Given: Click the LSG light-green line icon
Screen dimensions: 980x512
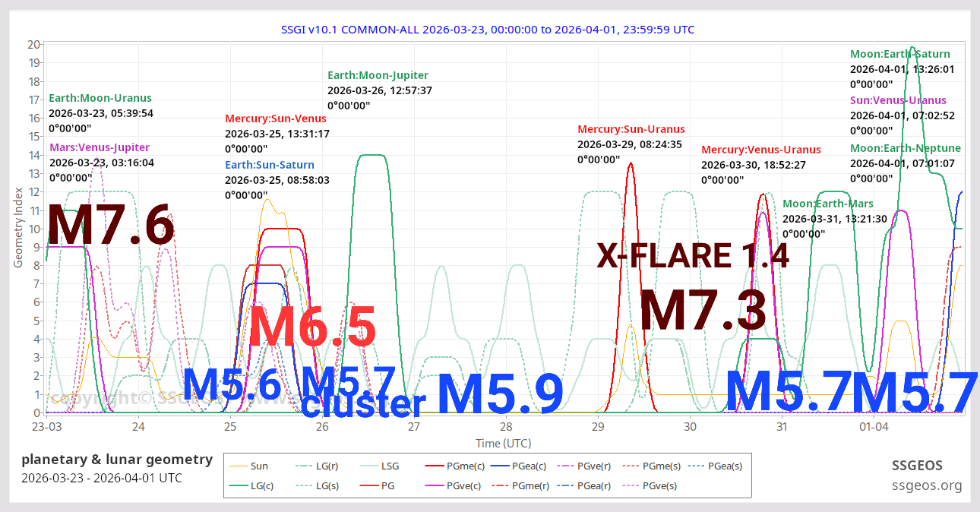Looking at the screenshot, I should pyautogui.click(x=368, y=466).
